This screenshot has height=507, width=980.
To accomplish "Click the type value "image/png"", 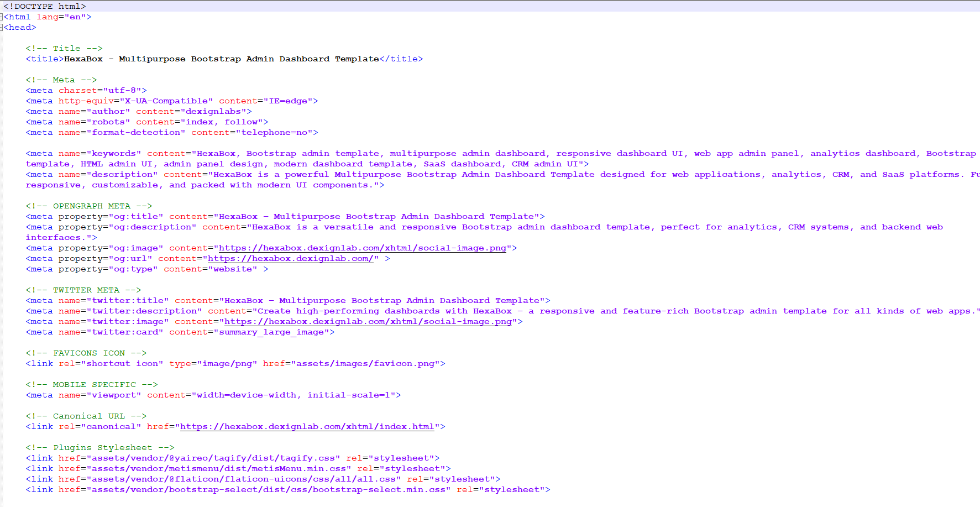I will click(x=227, y=364).
